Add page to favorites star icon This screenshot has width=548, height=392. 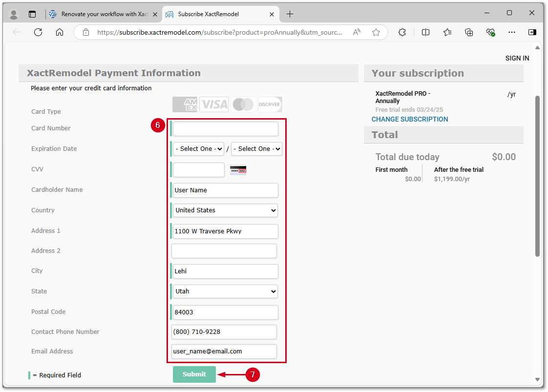[x=376, y=33]
